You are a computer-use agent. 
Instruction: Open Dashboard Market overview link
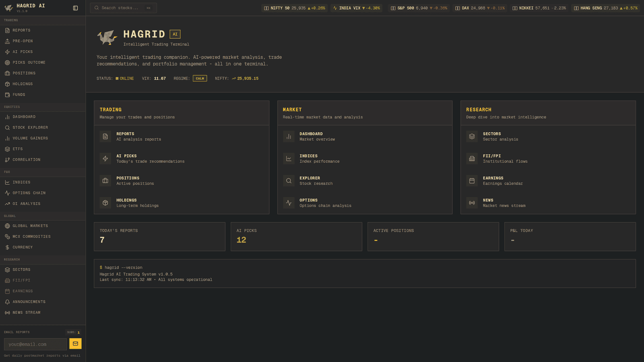pos(365,136)
